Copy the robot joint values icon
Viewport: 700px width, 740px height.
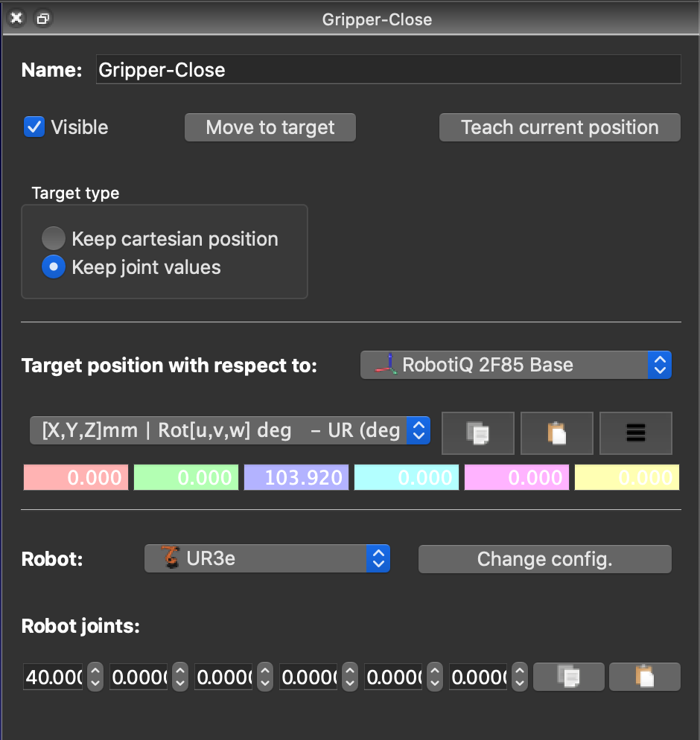click(x=569, y=677)
